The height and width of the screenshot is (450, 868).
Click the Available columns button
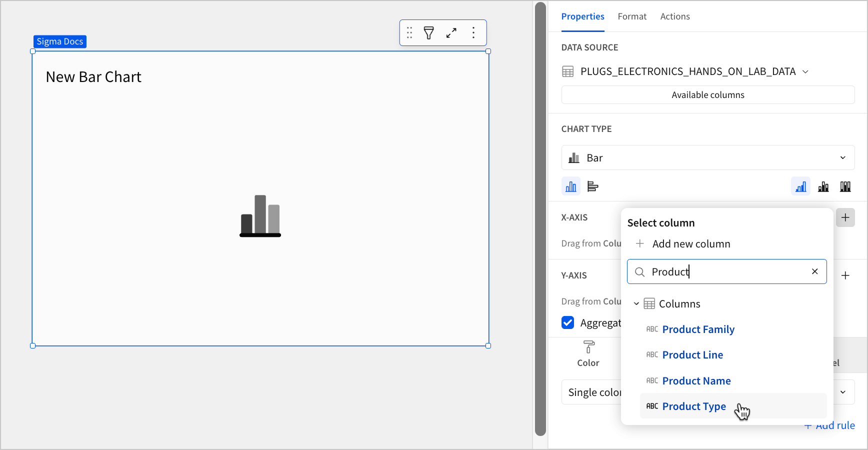[x=707, y=94]
